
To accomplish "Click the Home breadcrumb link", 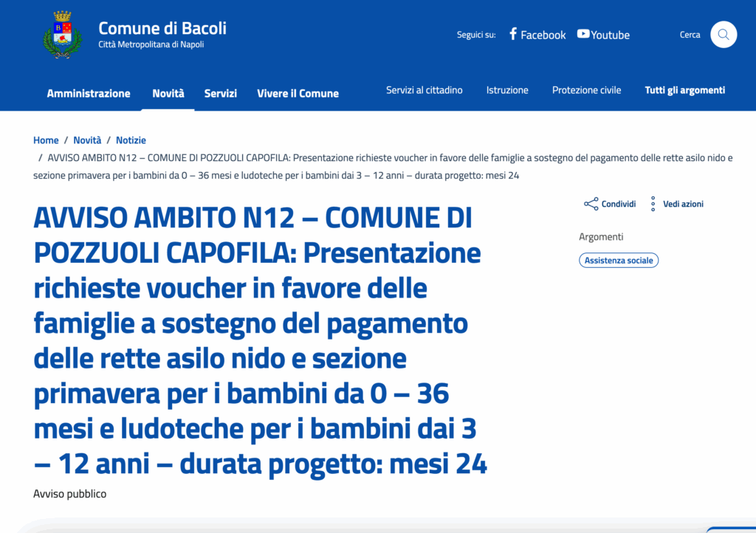I will tap(46, 140).
